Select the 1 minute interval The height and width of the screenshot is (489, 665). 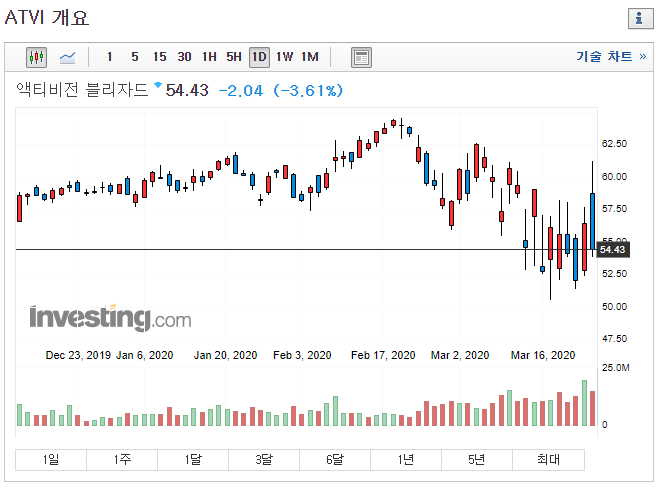pos(109,57)
